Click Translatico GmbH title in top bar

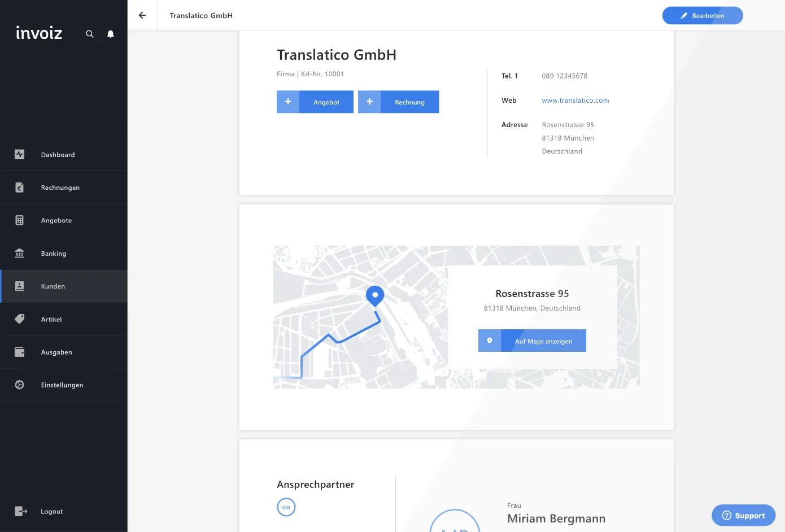tap(201, 16)
